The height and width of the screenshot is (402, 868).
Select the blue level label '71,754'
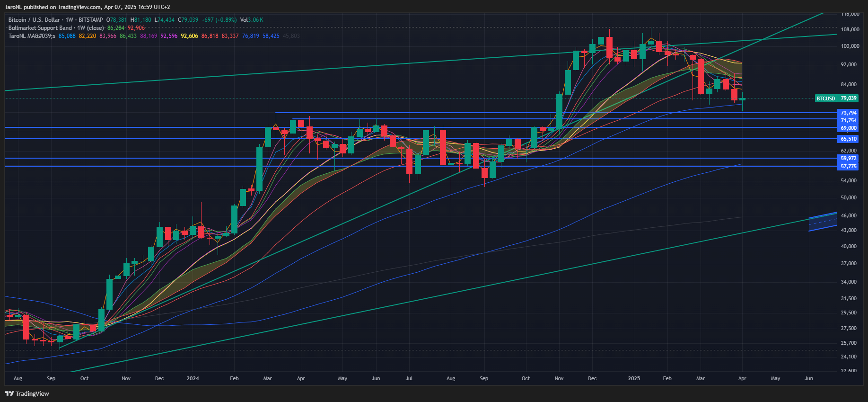[848, 120]
